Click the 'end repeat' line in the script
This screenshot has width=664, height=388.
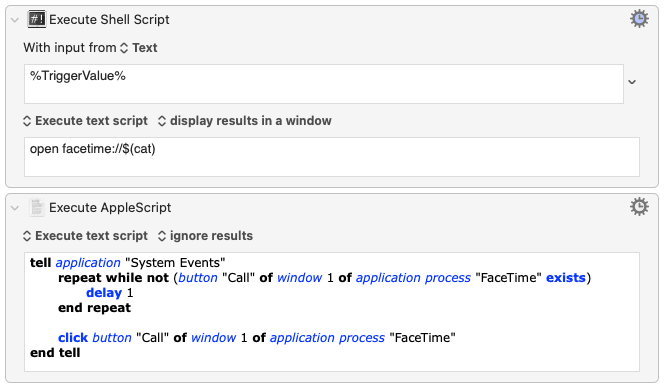coord(94,308)
